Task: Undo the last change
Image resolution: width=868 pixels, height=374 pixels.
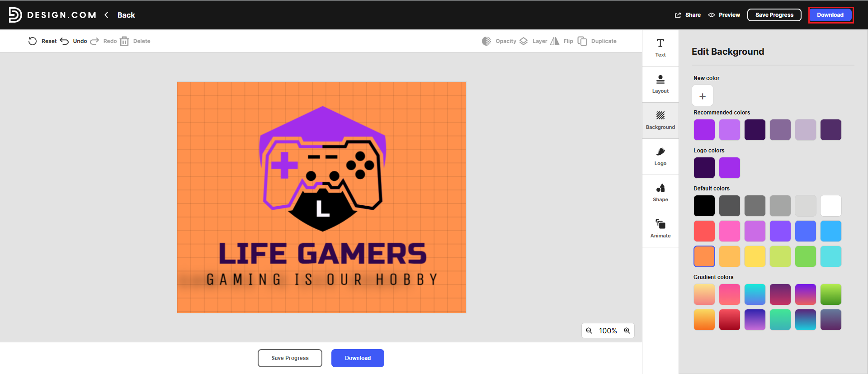Action: tap(65, 41)
